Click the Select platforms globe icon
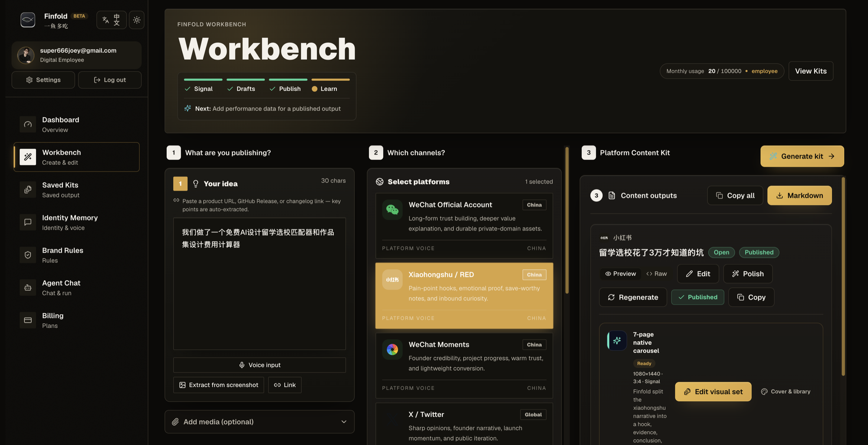Viewport: 868px width, 445px height. click(x=380, y=181)
